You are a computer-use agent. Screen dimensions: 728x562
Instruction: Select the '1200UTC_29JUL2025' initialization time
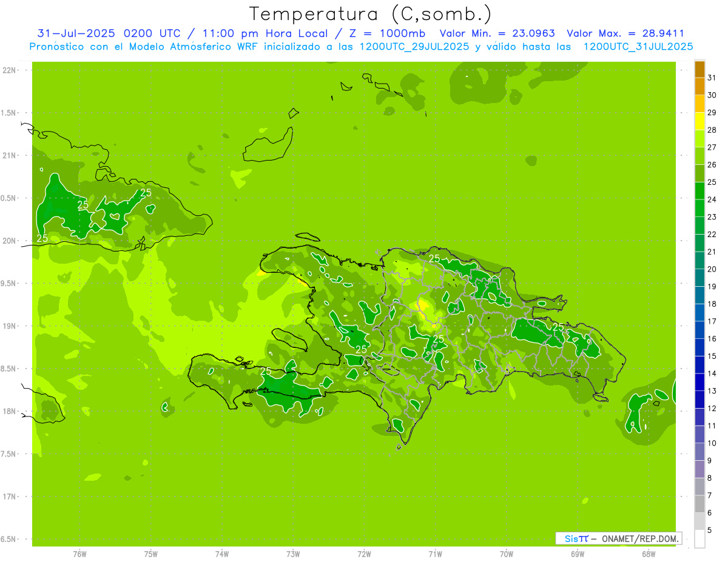pyautogui.click(x=413, y=46)
